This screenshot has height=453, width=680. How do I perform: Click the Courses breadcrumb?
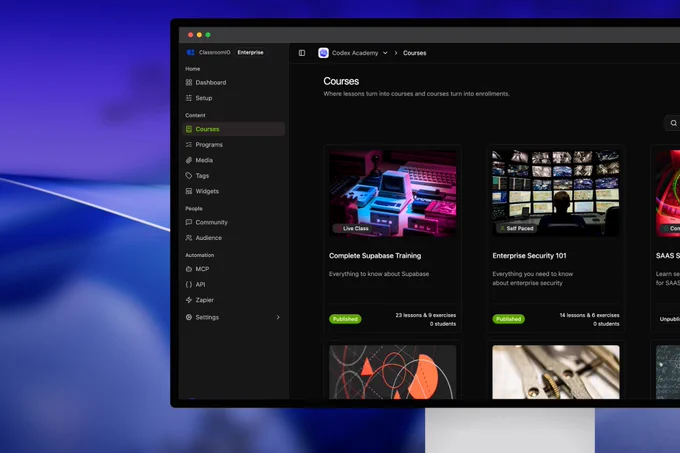415,53
